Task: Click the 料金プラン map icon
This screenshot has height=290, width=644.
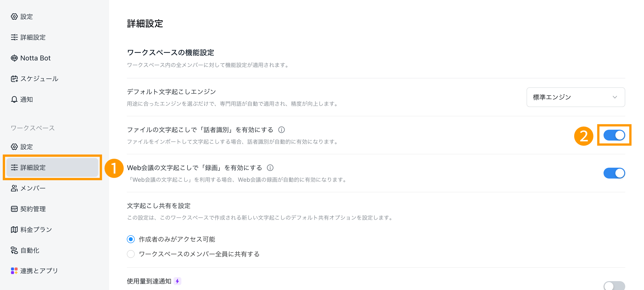Action: [14, 230]
